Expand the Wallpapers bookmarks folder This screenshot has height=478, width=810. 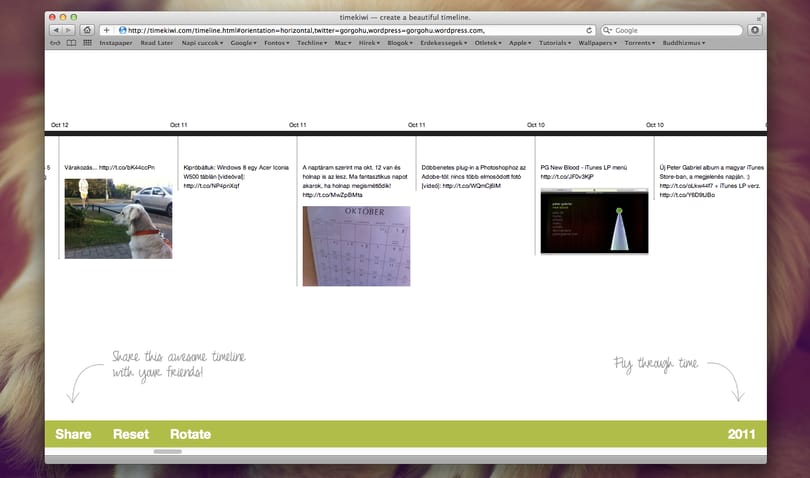point(597,43)
